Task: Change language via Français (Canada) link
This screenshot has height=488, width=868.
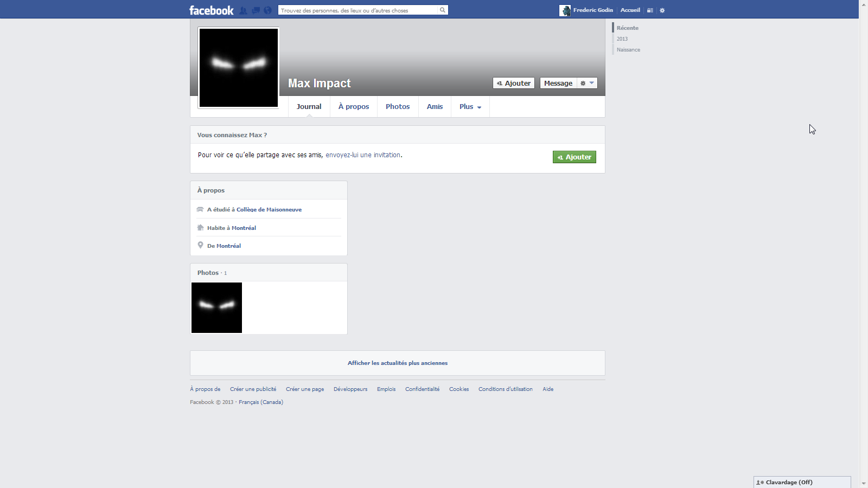Action: pos(261,402)
